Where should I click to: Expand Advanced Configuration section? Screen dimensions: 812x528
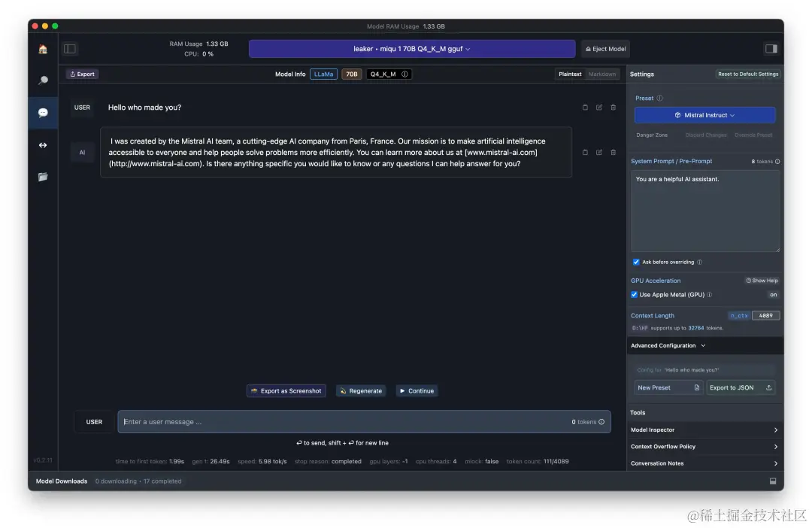(668, 346)
